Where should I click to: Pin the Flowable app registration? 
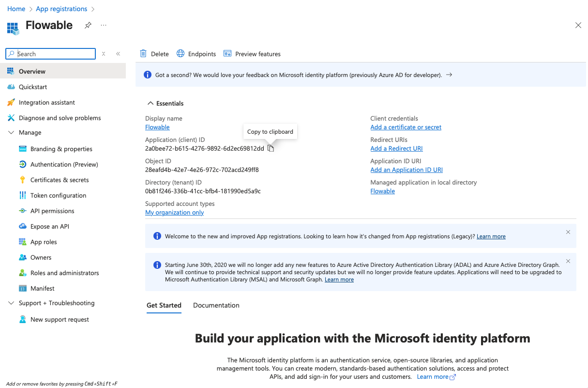(x=88, y=25)
